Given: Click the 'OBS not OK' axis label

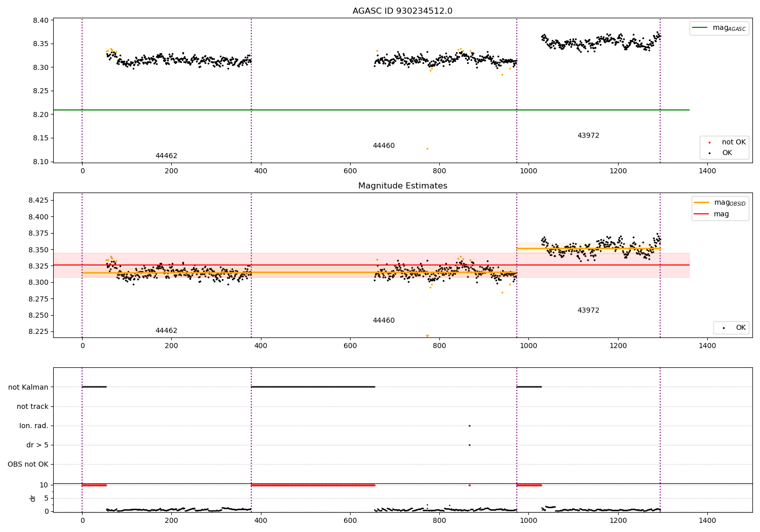Looking at the screenshot, I should (x=28, y=464).
